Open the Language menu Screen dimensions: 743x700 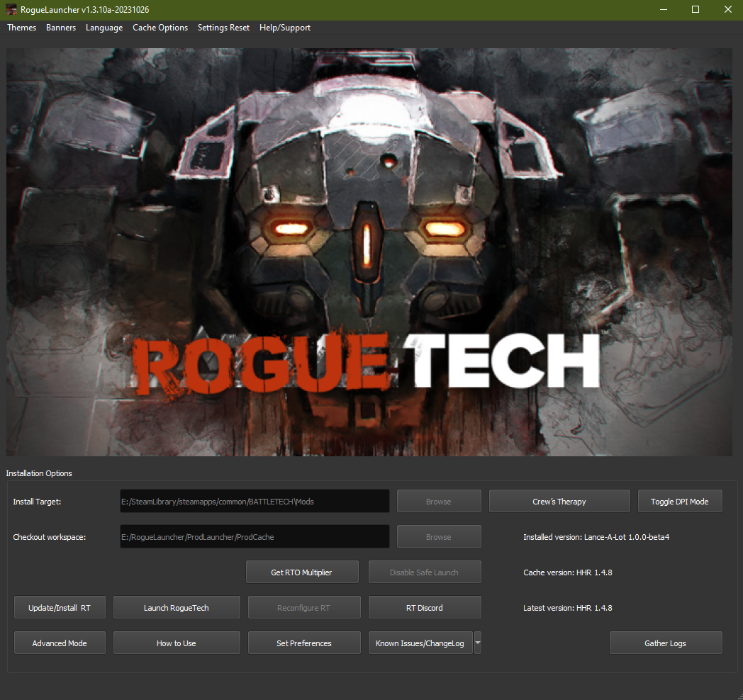click(x=104, y=28)
